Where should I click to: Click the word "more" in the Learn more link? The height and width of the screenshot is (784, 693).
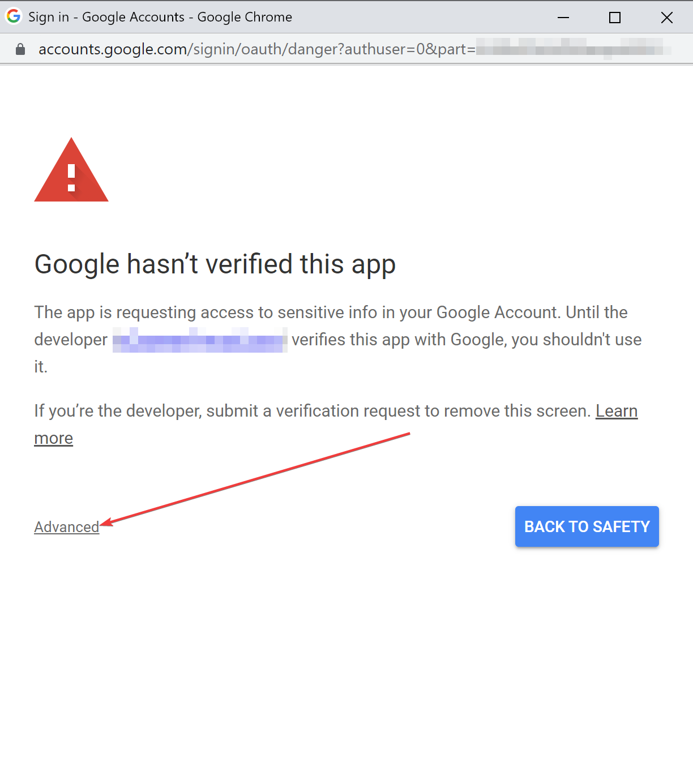[x=54, y=438]
